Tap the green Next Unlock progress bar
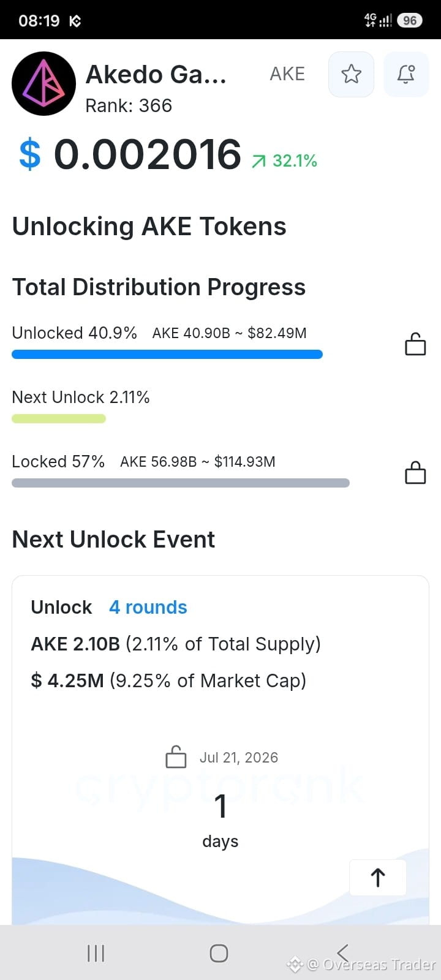This screenshot has width=441, height=980. pos(59,419)
